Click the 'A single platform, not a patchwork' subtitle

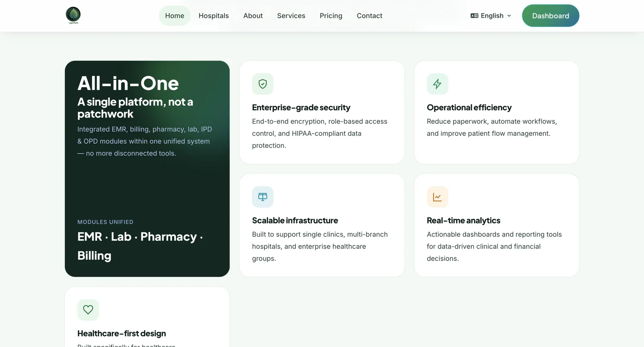coord(135,108)
